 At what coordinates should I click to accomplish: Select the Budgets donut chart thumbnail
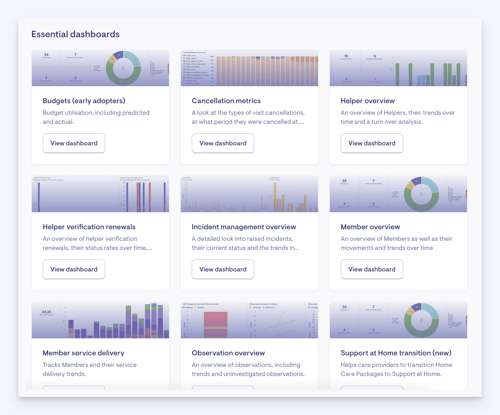100,68
